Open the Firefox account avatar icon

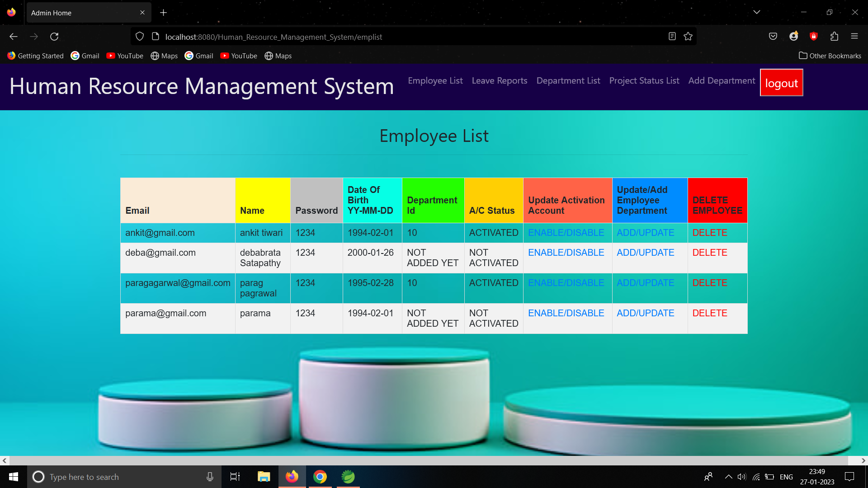(793, 37)
